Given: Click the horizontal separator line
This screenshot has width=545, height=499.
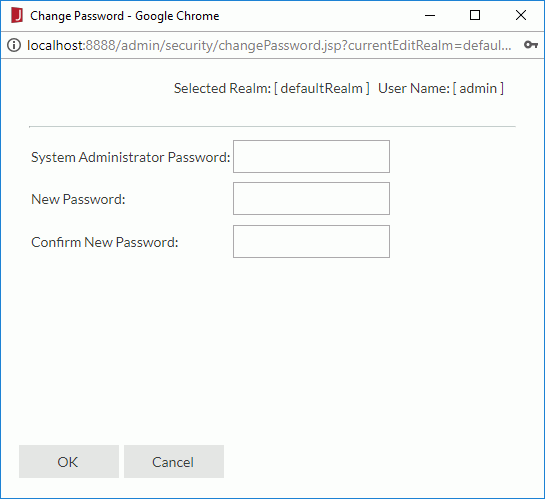Looking at the screenshot, I should [272, 127].
